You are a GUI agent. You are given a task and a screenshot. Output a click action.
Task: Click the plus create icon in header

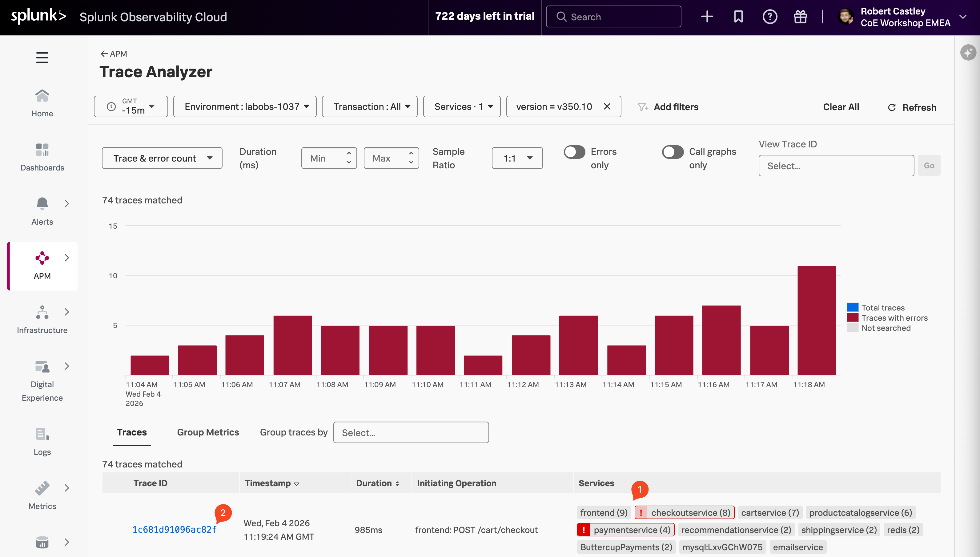click(707, 17)
